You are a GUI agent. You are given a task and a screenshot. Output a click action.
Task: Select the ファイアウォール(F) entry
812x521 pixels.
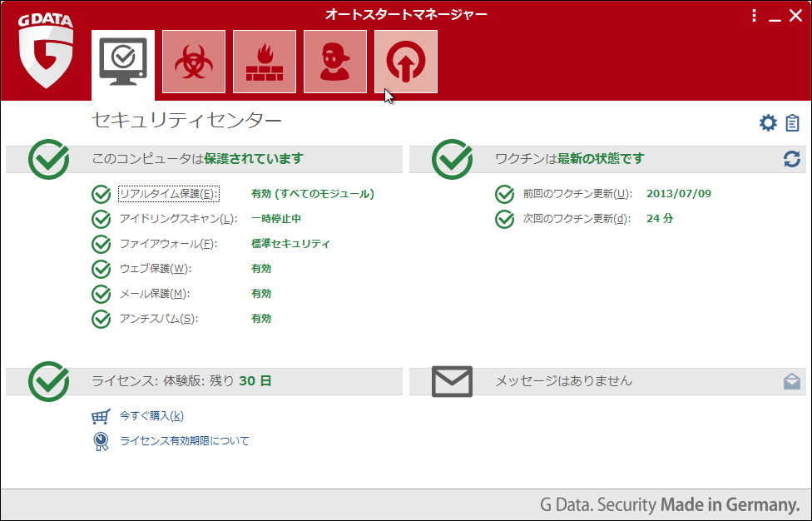click(168, 243)
